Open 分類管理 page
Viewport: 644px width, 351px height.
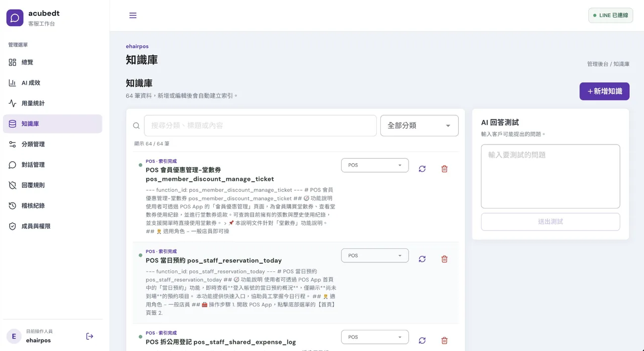[x=52, y=145]
